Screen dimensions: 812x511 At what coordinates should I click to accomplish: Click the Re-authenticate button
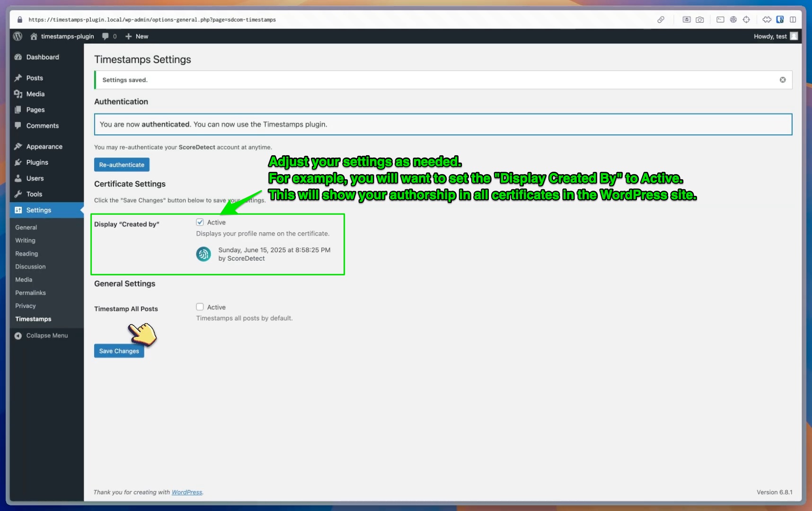[122, 165]
